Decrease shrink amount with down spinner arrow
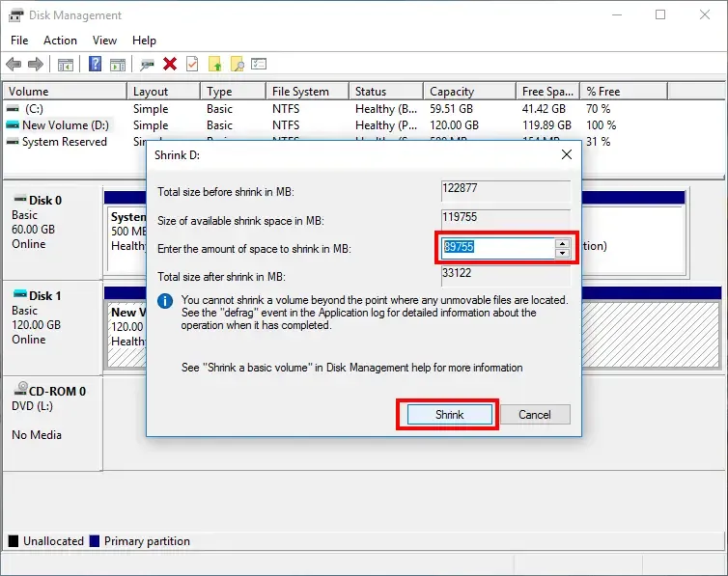 coord(562,253)
